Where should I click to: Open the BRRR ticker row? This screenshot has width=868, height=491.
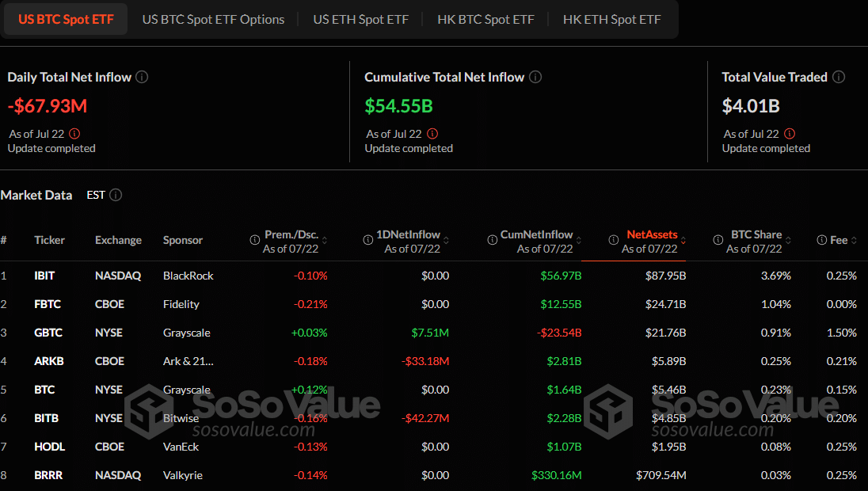tap(434, 475)
